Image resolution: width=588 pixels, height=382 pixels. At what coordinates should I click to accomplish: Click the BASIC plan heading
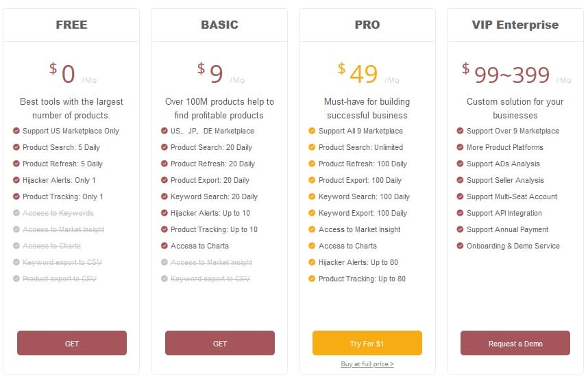coord(219,25)
